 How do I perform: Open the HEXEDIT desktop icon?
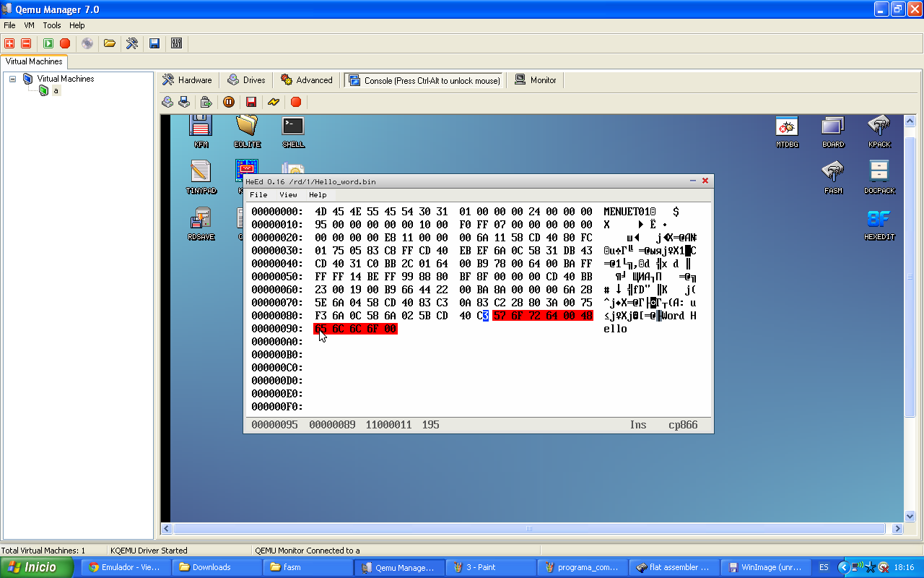(879, 224)
